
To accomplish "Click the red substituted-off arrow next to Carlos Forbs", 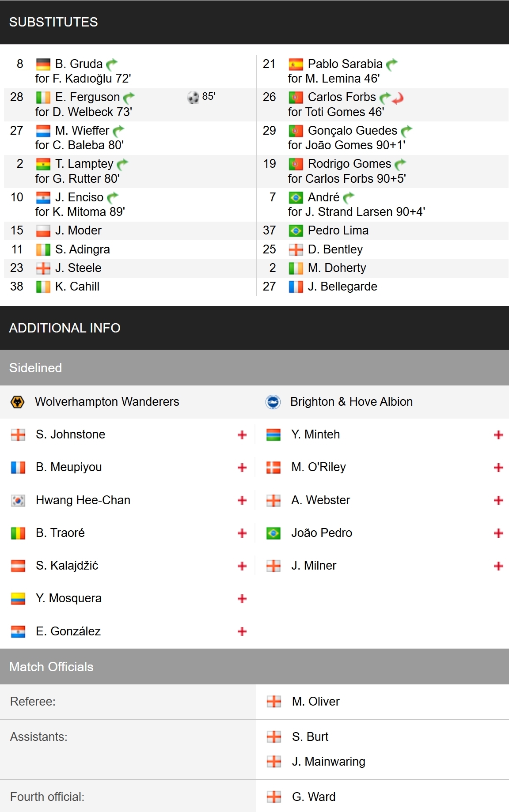I will 398,98.
